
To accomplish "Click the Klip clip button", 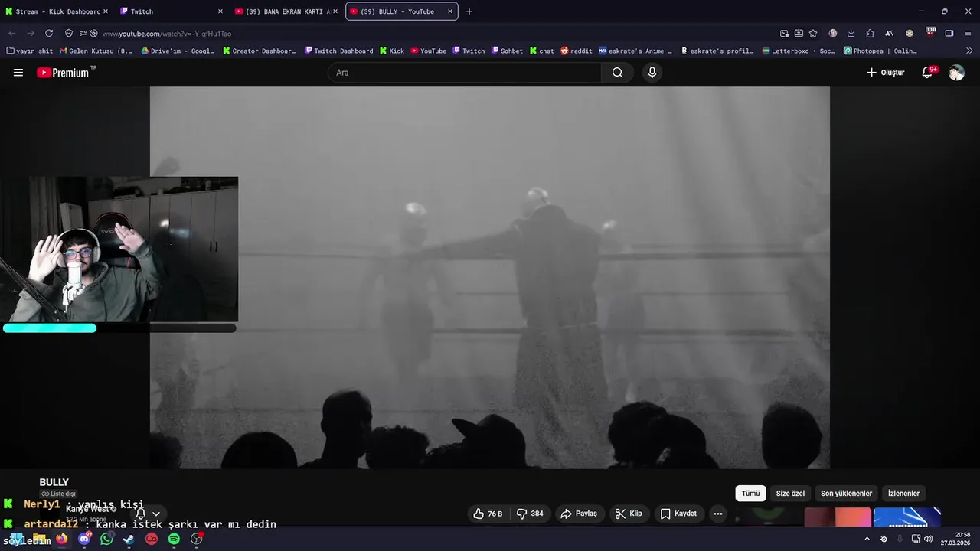I will click(x=629, y=514).
